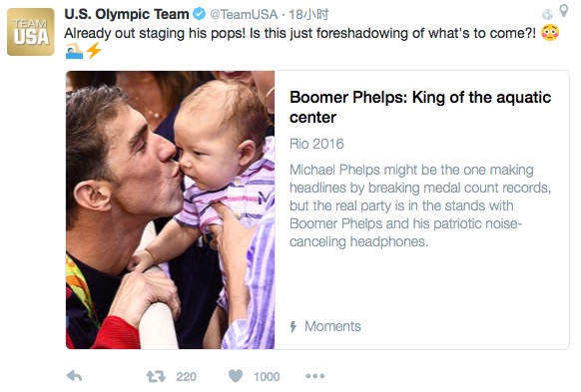View the 220 retweet count

coord(186,376)
